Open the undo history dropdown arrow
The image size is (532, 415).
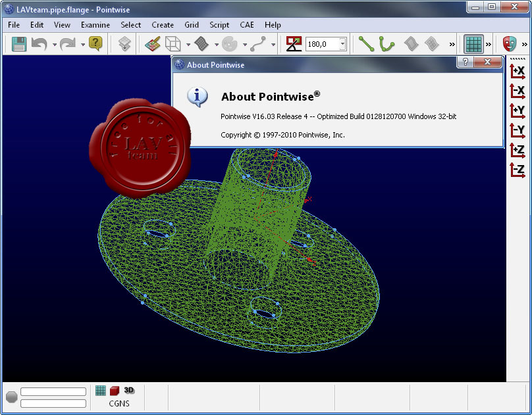[x=54, y=44]
